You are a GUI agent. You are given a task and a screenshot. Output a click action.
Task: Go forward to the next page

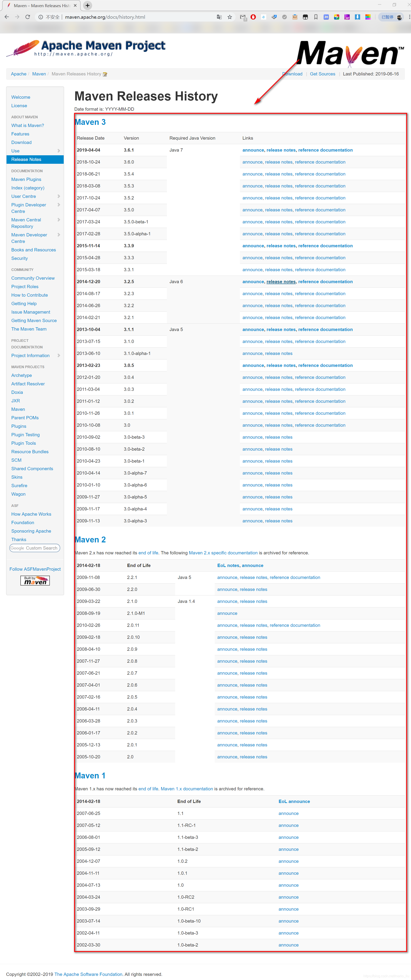(17, 17)
